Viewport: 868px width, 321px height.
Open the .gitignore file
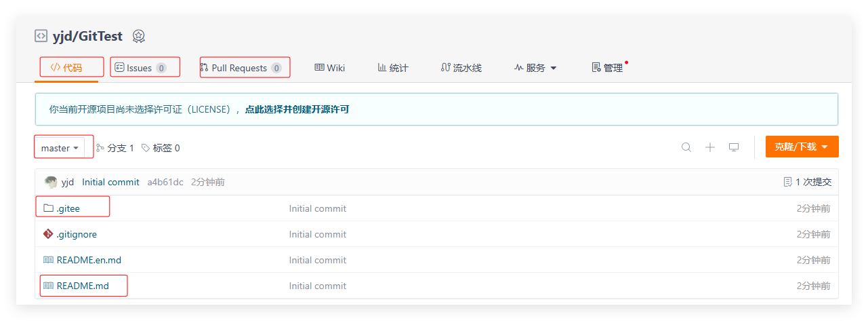[77, 234]
